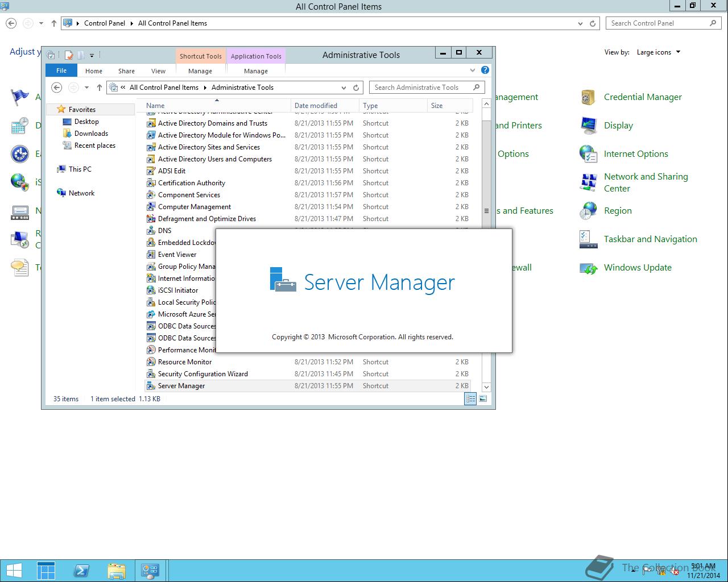The image size is (728, 582).
Task: Open Windows Update icon in Control Panel
Action: tap(588, 268)
